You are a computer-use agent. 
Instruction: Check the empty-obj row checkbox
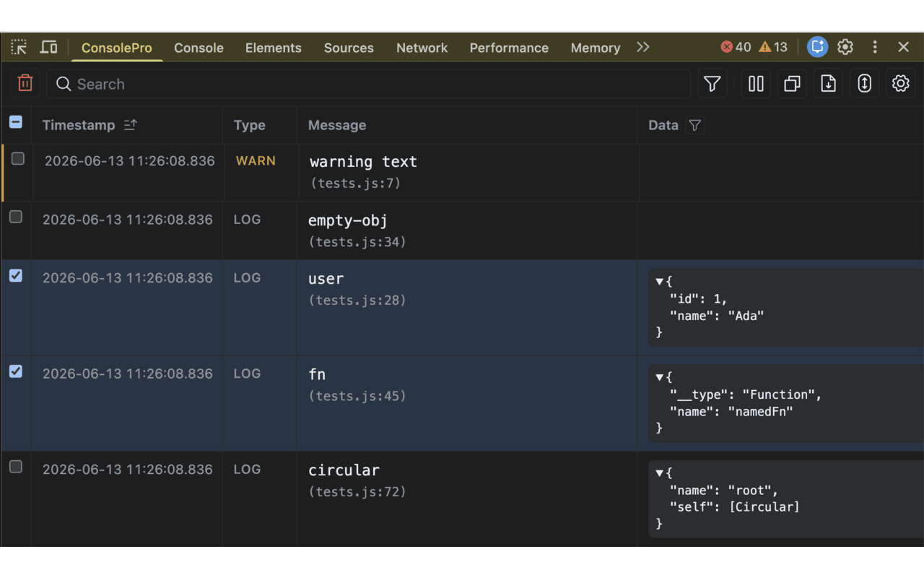pos(16,217)
